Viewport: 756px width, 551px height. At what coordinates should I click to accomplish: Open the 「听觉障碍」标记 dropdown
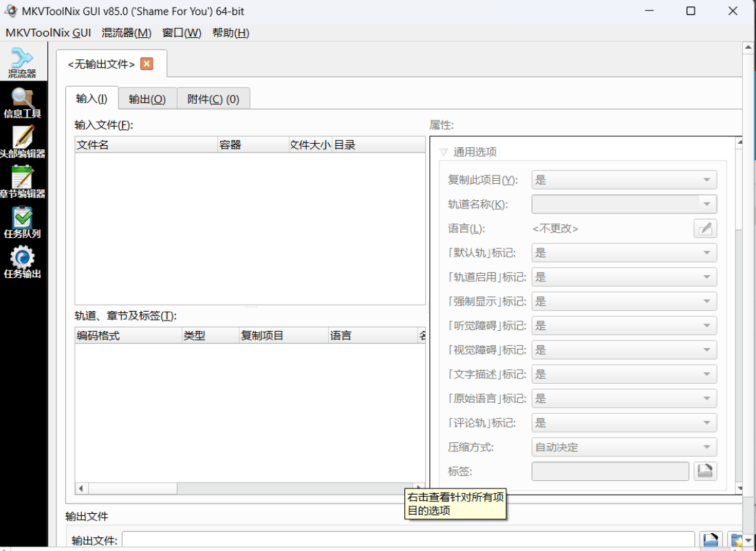pos(624,325)
